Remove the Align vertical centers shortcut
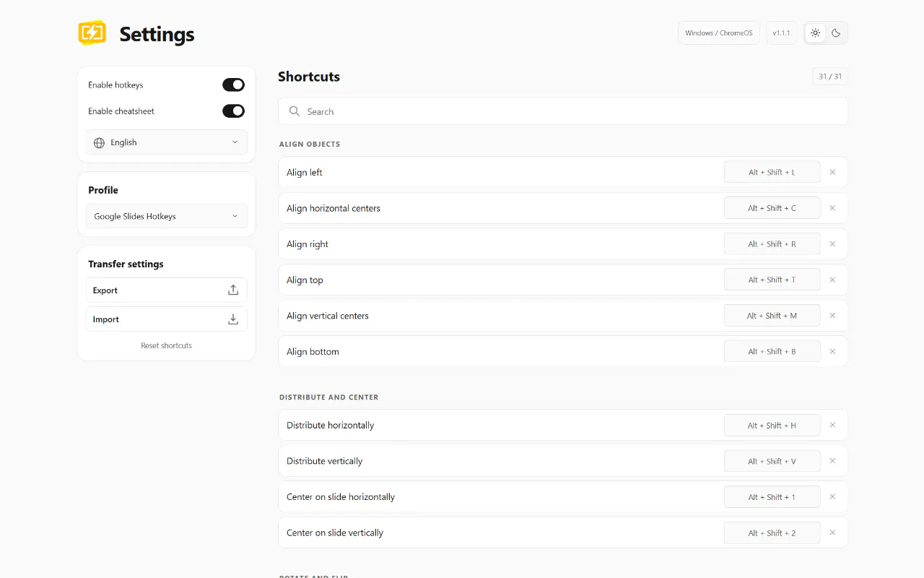This screenshot has width=924, height=578. (832, 316)
